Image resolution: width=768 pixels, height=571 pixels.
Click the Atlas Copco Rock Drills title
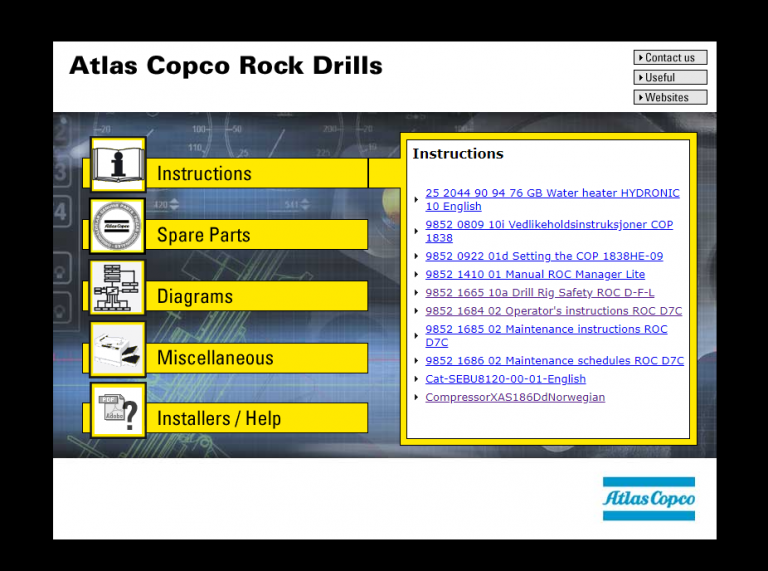click(x=226, y=66)
